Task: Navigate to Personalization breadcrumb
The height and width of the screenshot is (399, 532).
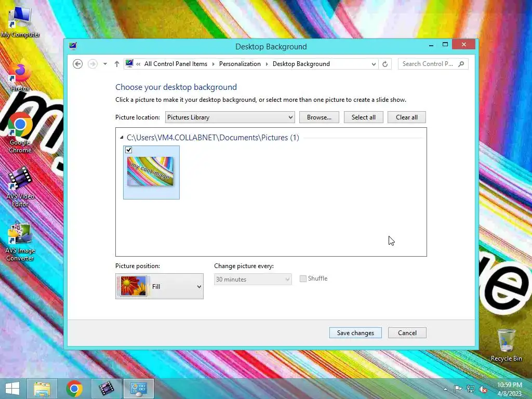Action: pyautogui.click(x=240, y=64)
